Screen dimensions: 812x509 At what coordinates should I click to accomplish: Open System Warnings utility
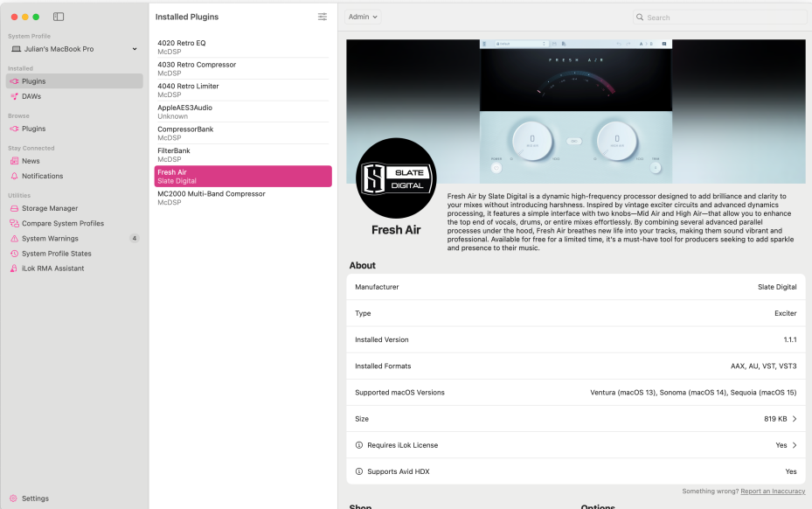(74, 239)
